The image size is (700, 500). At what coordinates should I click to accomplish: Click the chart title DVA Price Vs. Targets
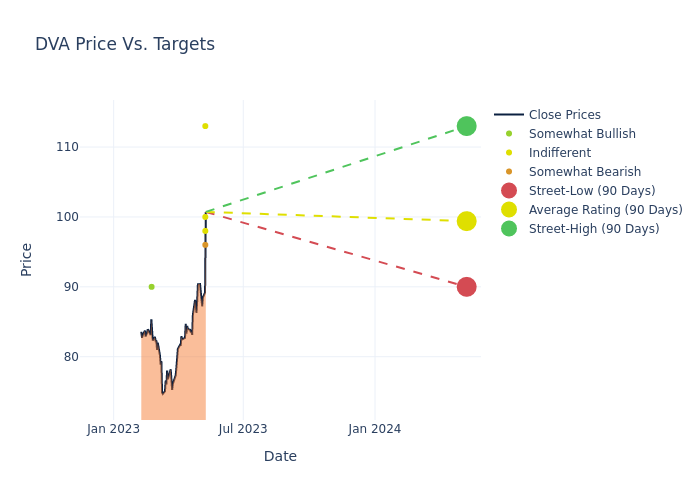[125, 45]
